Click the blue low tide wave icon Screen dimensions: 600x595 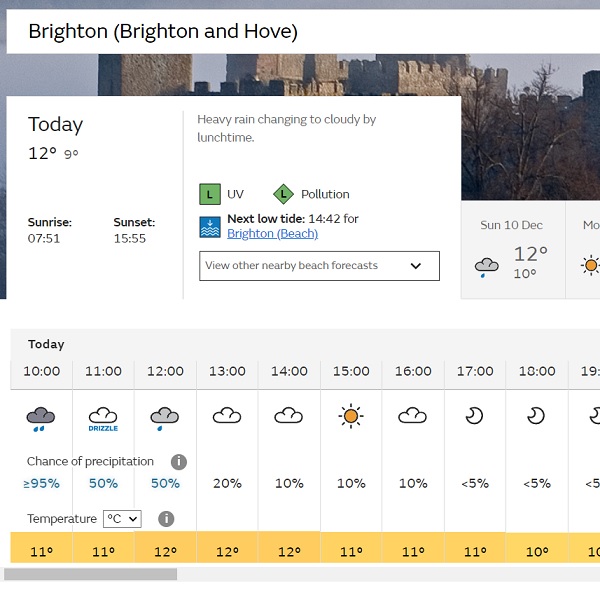coord(210,227)
